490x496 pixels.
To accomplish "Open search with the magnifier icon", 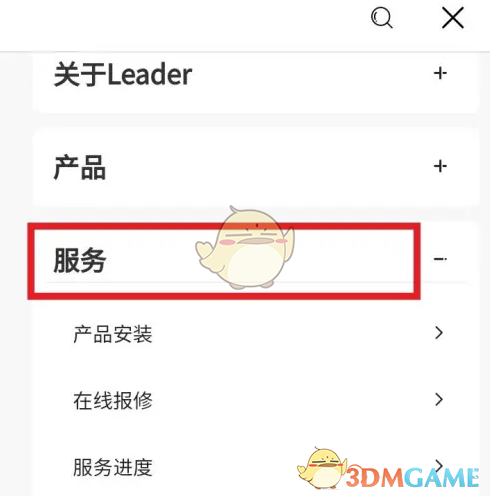I will coord(382,18).
